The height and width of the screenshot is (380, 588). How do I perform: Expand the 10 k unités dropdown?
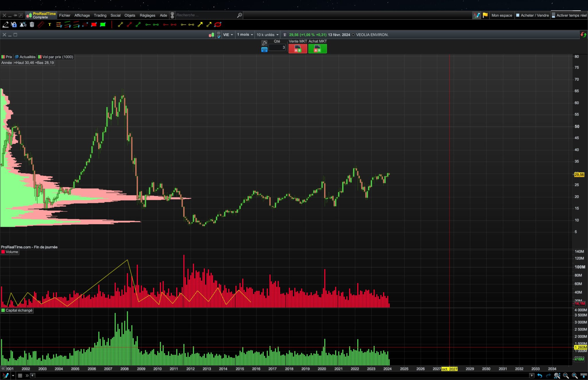tap(267, 35)
